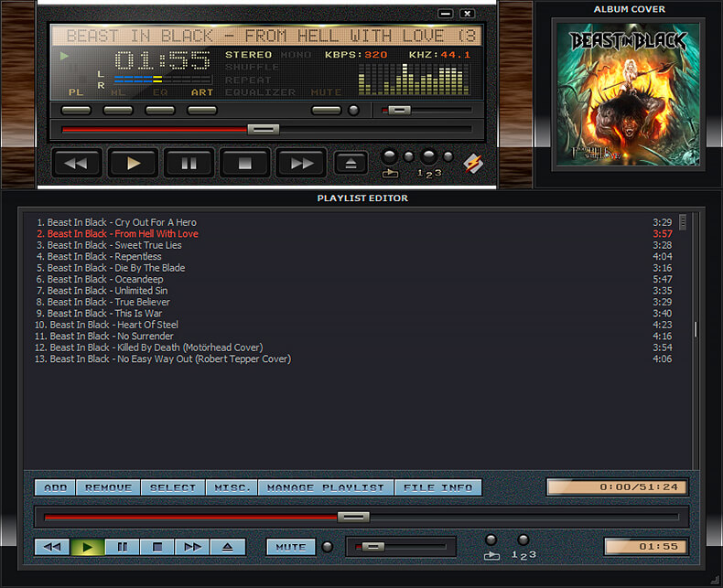
Task: Click the pill button beneath the ML label
Action: tap(118, 110)
